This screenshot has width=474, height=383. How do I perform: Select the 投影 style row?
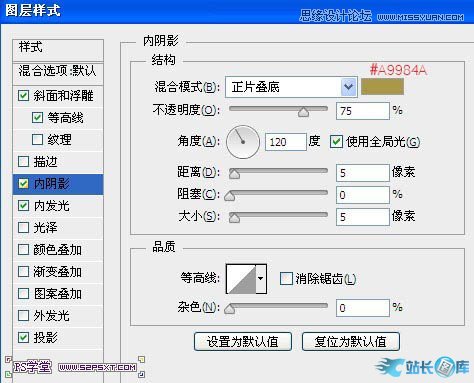[58, 338]
